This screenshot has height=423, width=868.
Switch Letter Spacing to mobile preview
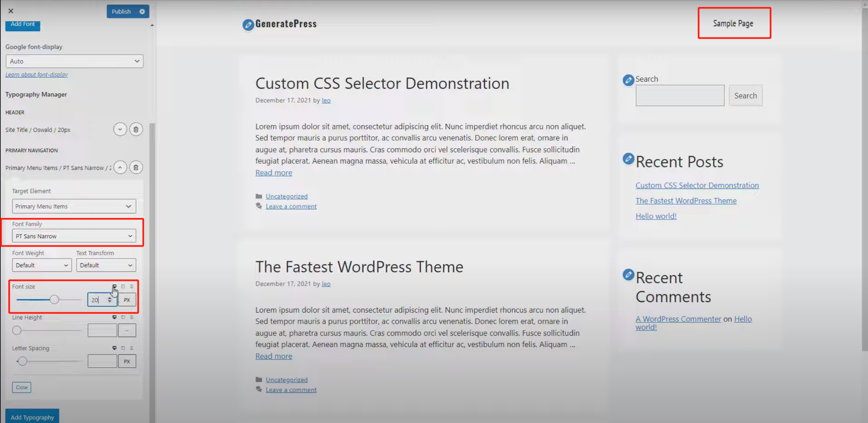(x=132, y=348)
